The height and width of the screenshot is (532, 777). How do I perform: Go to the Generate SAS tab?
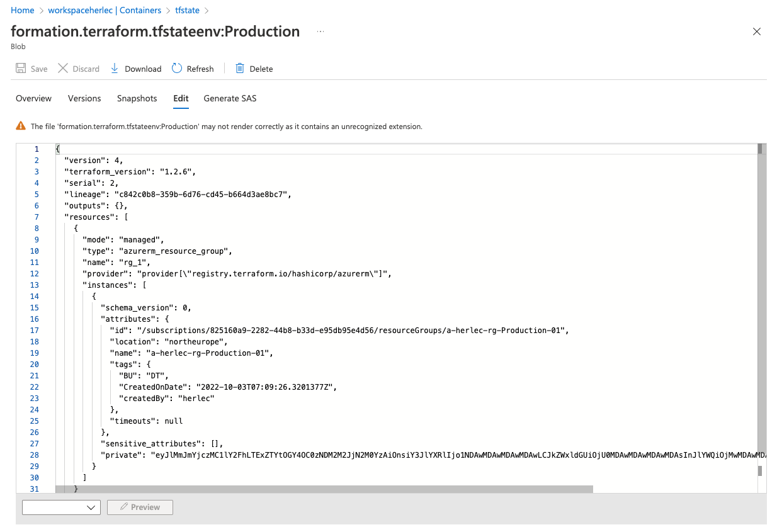(230, 98)
